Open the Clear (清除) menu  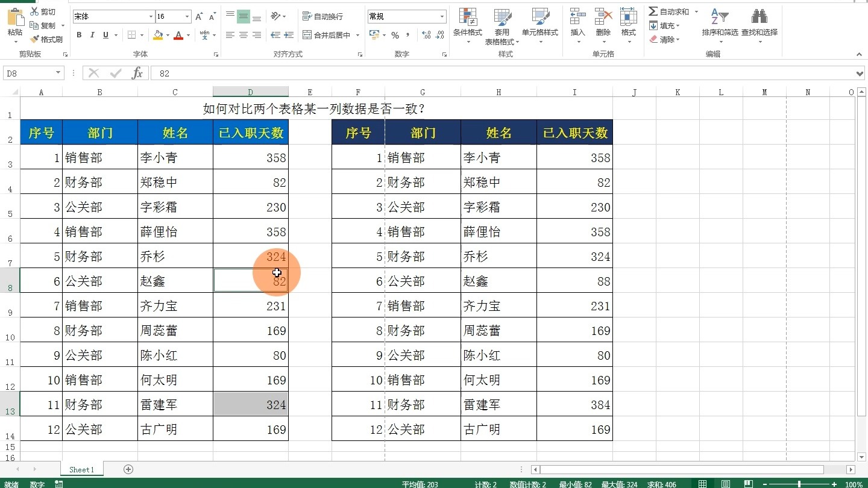tap(664, 39)
